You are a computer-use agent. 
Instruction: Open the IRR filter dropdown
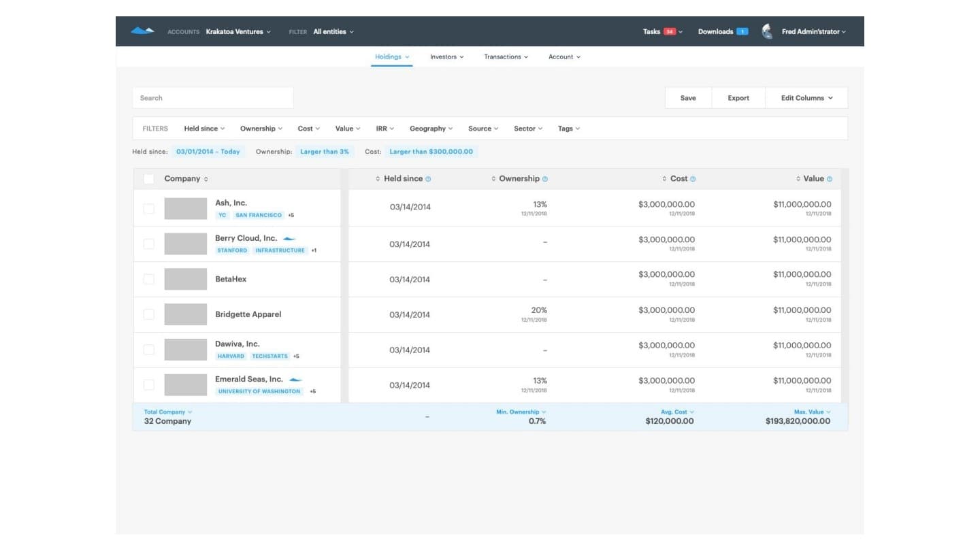click(385, 129)
